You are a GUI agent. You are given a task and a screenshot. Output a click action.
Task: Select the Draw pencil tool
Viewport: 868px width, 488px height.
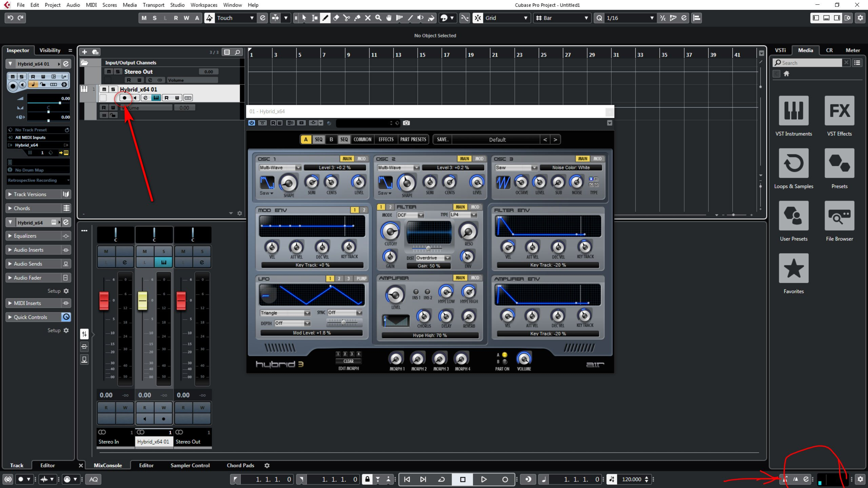(325, 18)
